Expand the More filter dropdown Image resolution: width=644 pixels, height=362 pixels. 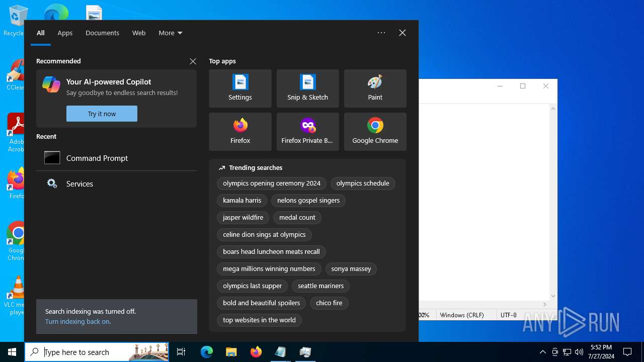[171, 33]
